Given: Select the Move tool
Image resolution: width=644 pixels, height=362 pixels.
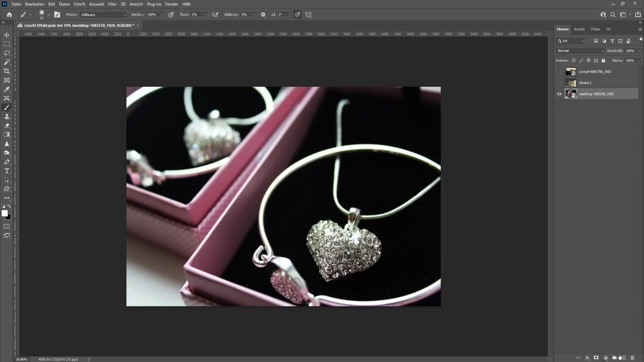Looking at the screenshot, I should 7,35.
